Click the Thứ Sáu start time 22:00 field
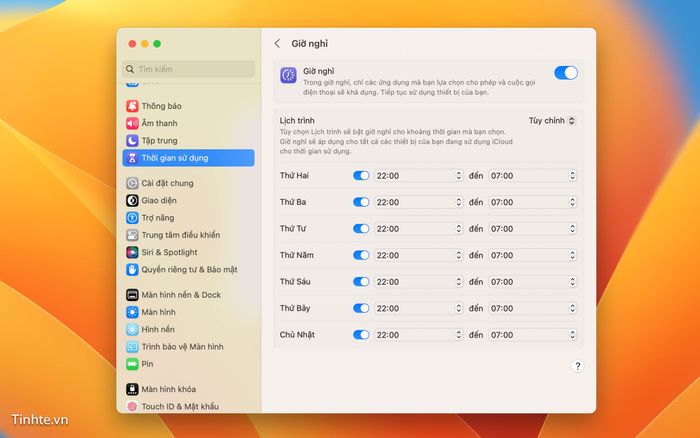The image size is (700, 438). pos(418,282)
